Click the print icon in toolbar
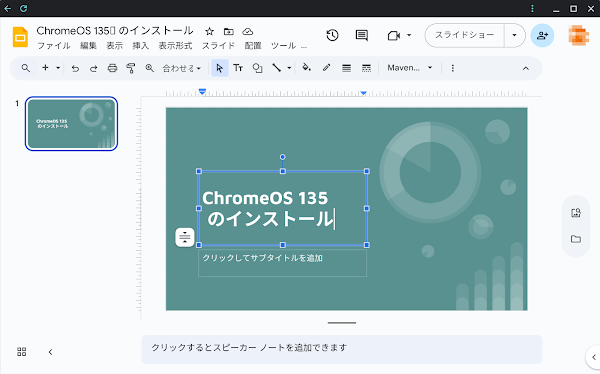This screenshot has width=600, height=374. pos(112,68)
